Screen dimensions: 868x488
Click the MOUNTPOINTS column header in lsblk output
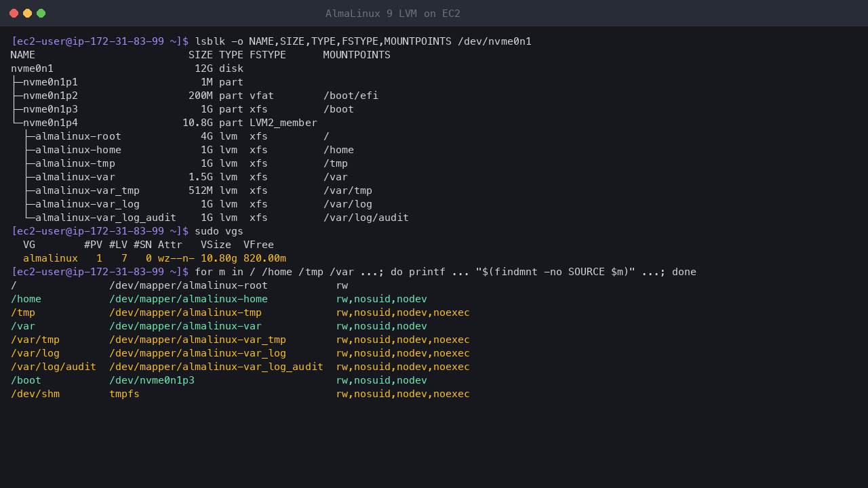(x=357, y=55)
